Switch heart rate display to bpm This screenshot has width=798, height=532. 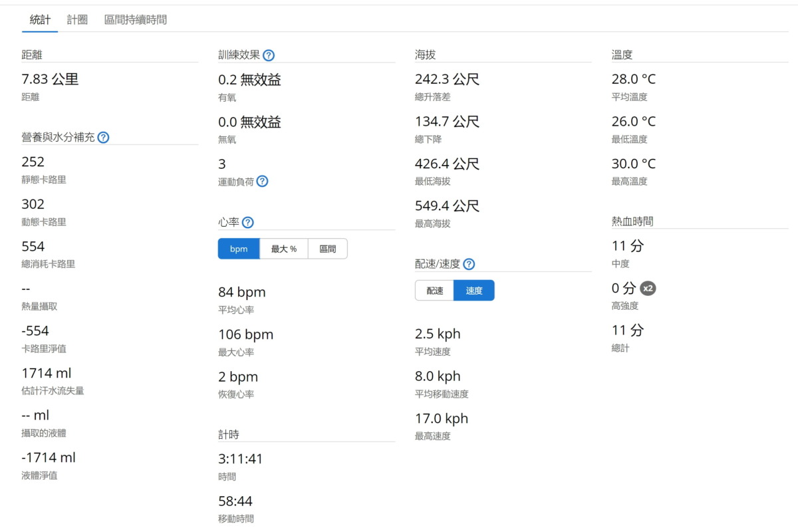click(x=239, y=249)
